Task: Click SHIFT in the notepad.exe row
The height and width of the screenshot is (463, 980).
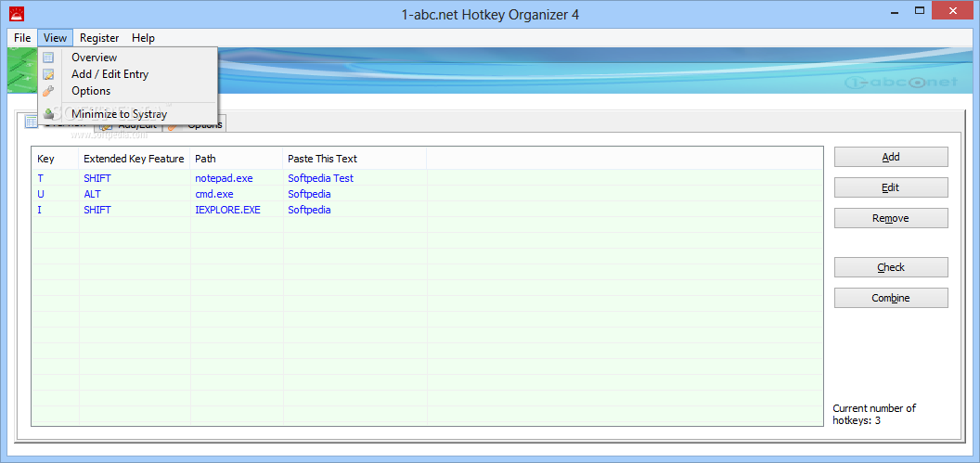Action: click(x=97, y=178)
